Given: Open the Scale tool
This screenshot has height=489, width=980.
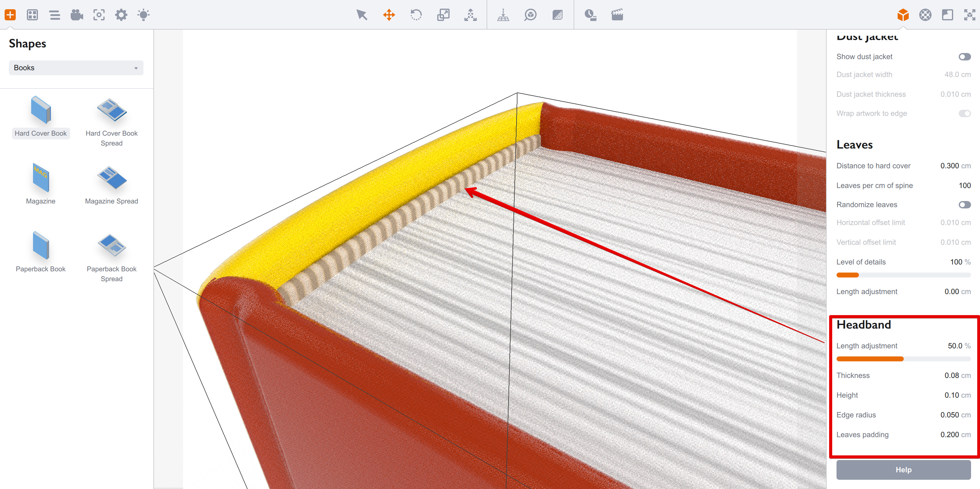Looking at the screenshot, I should click(x=443, y=15).
